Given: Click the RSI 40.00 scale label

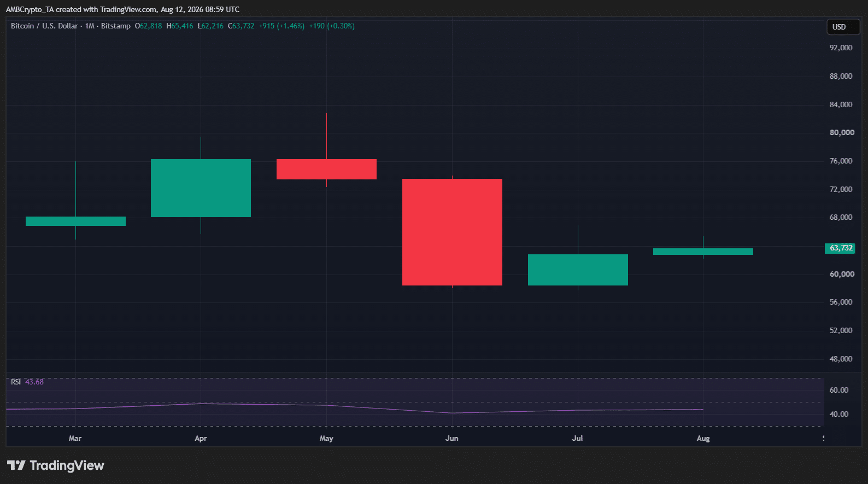Looking at the screenshot, I should [x=839, y=414].
